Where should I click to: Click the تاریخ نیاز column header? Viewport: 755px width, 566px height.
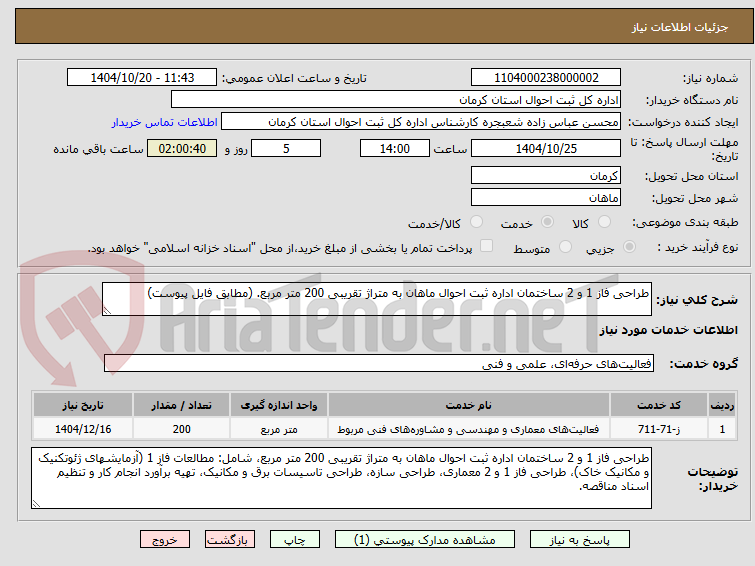[83, 405]
